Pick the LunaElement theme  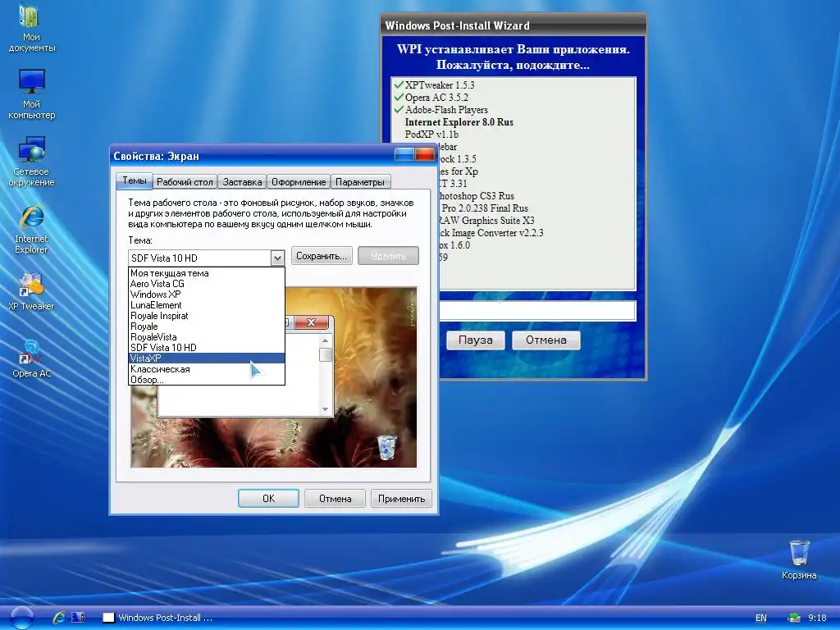point(207,305)
